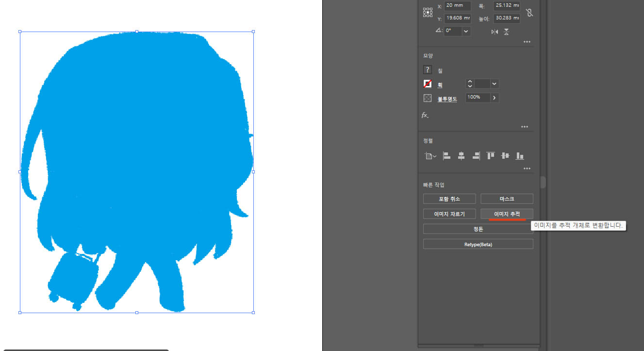Click the 획 (Stroke) label link
644x351 pixels.
click(440, 84)
